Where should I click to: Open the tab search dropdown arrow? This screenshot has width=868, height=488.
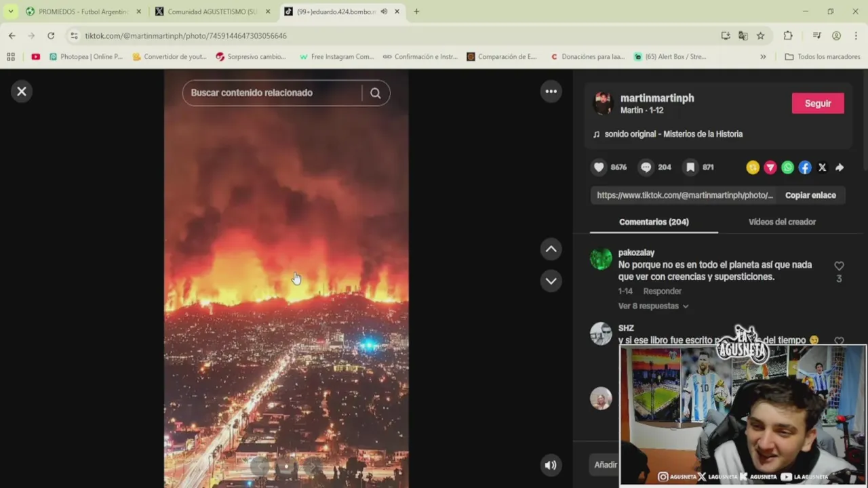tap(11, 12)
